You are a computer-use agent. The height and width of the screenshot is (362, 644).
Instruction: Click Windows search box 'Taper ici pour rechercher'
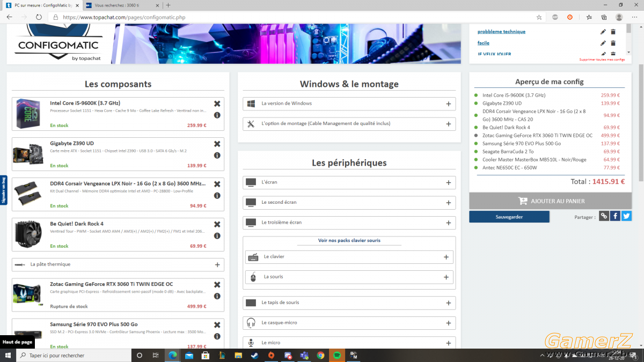coord(74,355)
